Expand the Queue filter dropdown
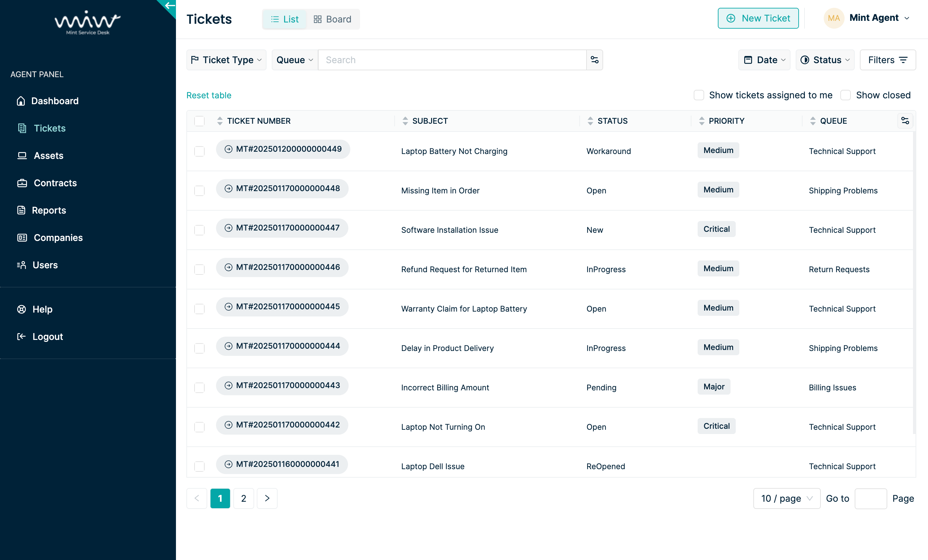This screenshot has width=928, height=560. [295, 60]
